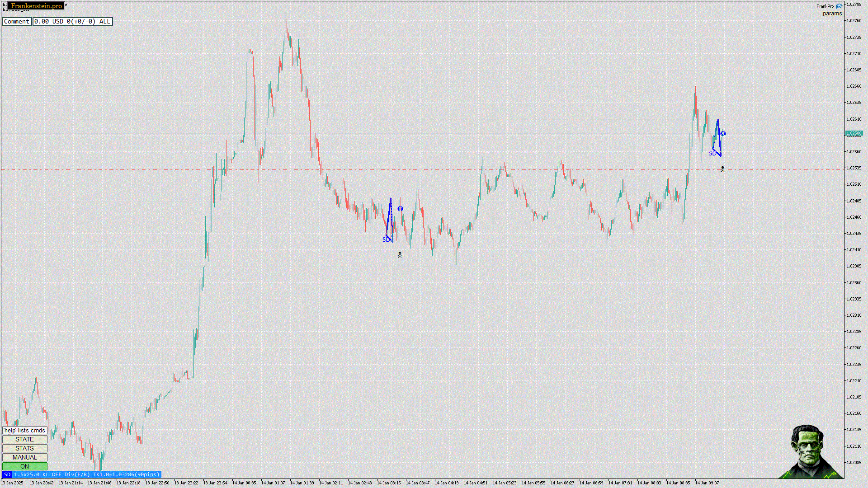Viewport: 868px width, 488px height.
Task: Click the '14 Jan 03:15' time axis label
Action: point(389,483)
